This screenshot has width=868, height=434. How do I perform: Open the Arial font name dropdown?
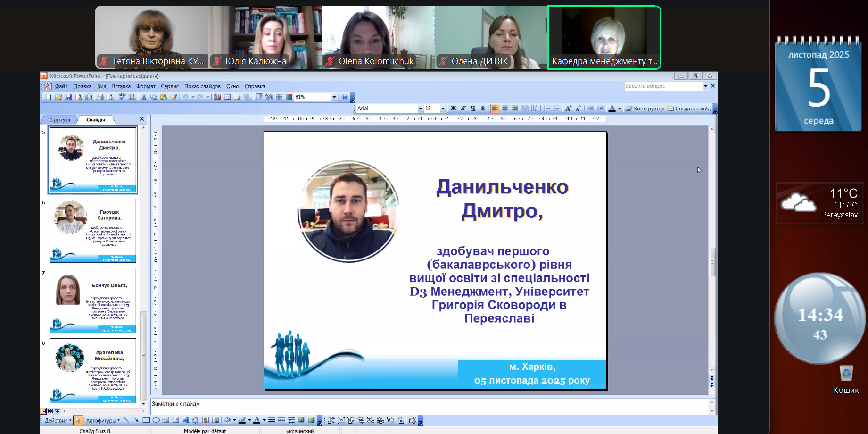(x=420, y=108)
